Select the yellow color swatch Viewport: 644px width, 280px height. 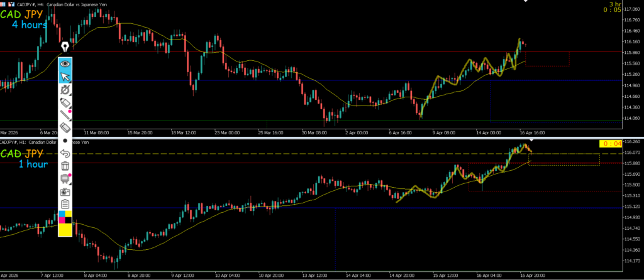pyautogui.click(x=65, y=230)
